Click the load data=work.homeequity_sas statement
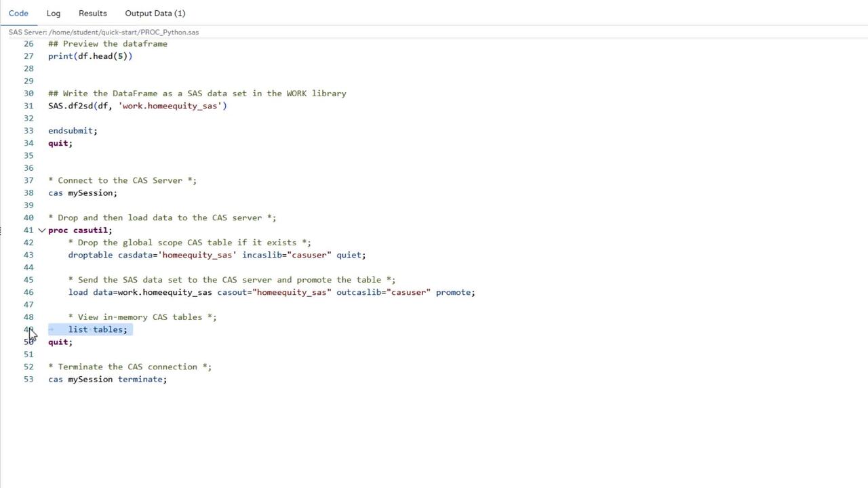This screenshot has height=488, width=868. coord(271,292)
